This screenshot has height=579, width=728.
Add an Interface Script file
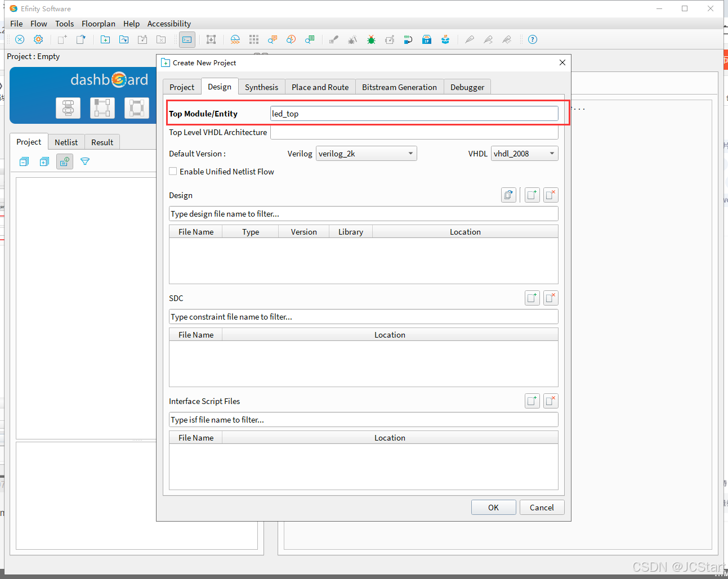532,401
